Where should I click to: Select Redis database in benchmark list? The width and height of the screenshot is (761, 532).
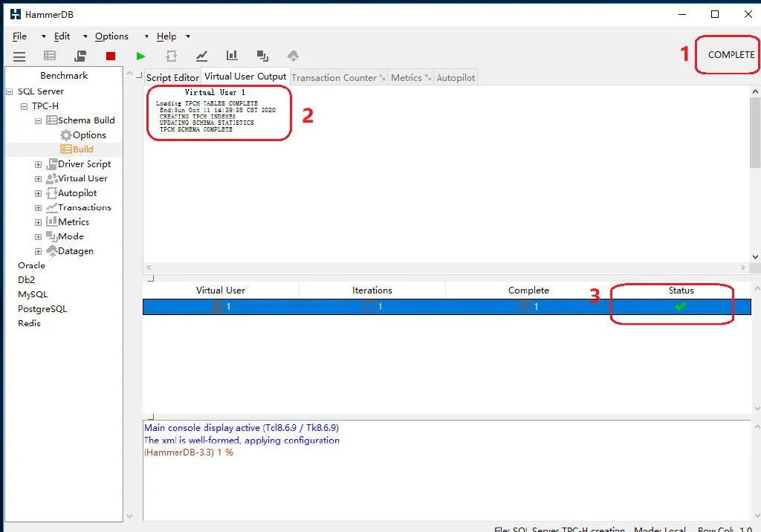(29, 323)
